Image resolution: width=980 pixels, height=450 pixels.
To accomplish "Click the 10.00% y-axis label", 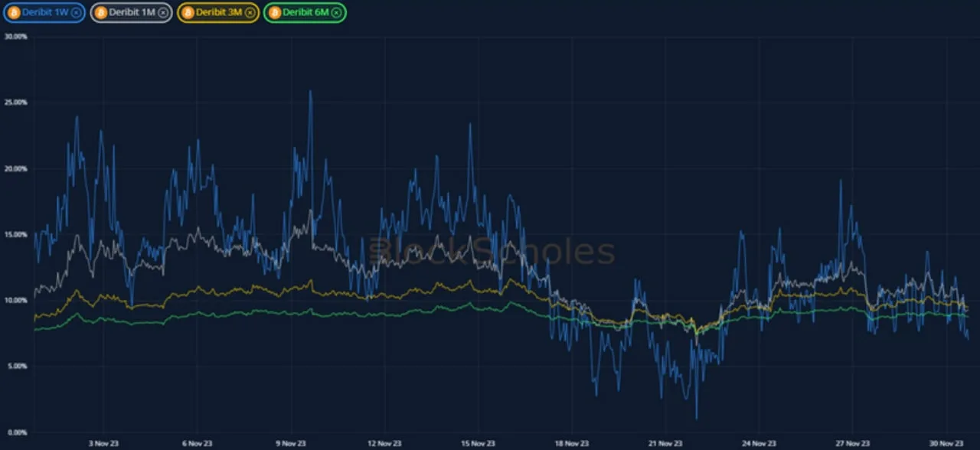I will [17, 300].
